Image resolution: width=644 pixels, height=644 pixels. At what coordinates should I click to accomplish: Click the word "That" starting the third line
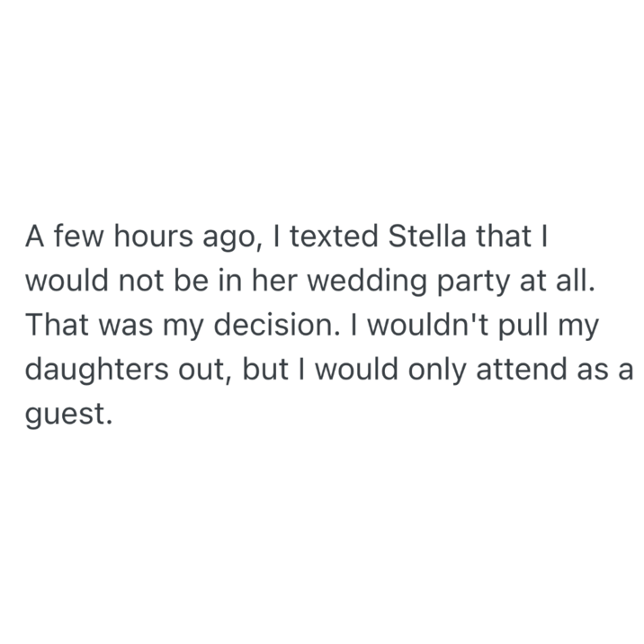pyautogui.click(x=54, y=325)
